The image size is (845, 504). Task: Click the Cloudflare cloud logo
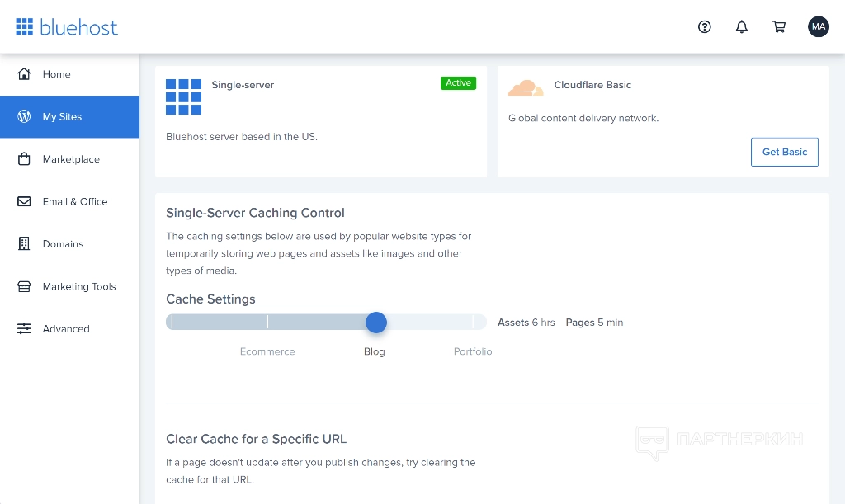point(526,87)
